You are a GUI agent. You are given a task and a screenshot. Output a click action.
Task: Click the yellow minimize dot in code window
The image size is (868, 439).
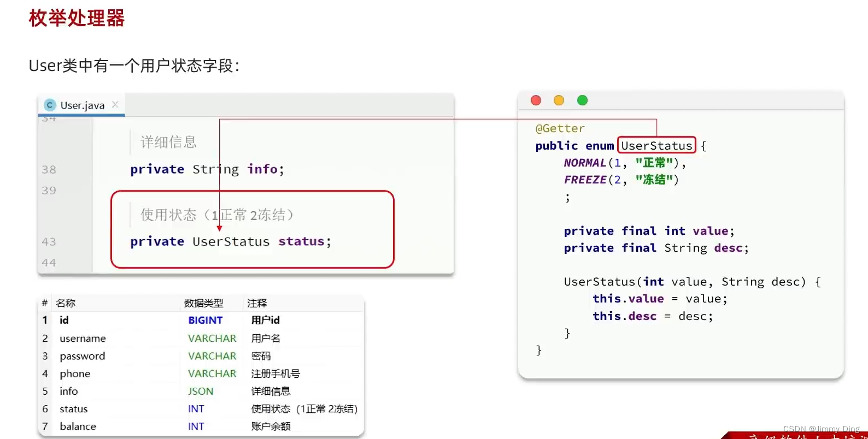pyautogui.click(x=559, y=100)
